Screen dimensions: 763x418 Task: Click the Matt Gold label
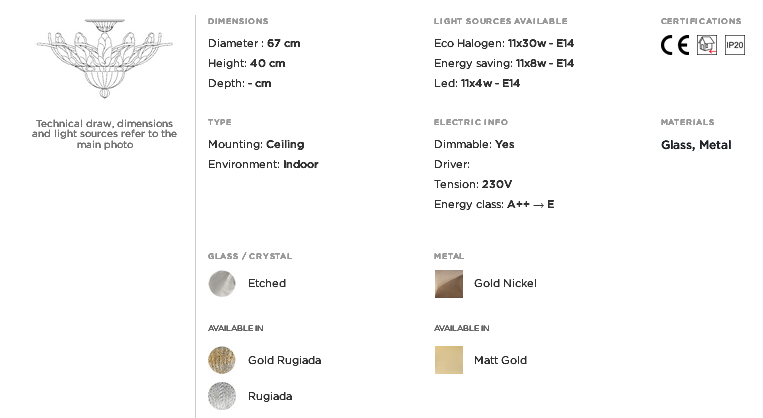(x=500, y=360)
